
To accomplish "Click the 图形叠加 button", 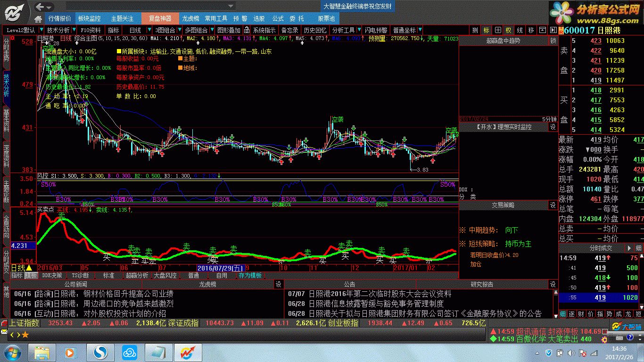I will tap(229, 30).
